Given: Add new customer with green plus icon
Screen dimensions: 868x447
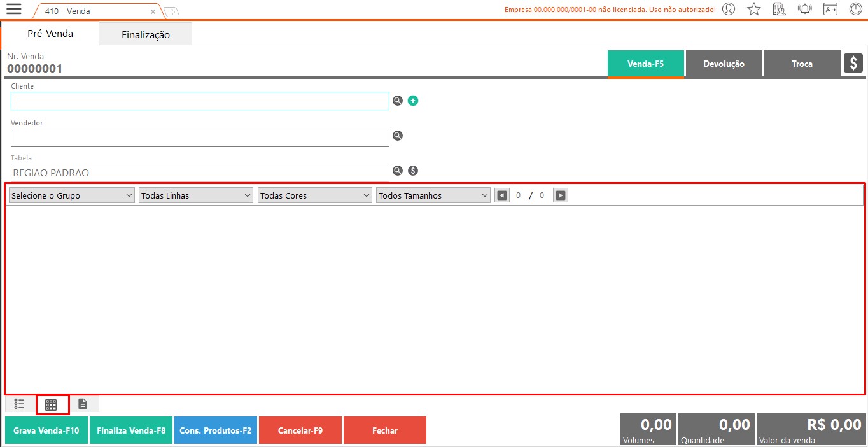Looking at the screenshot, I should pos(413,101).
